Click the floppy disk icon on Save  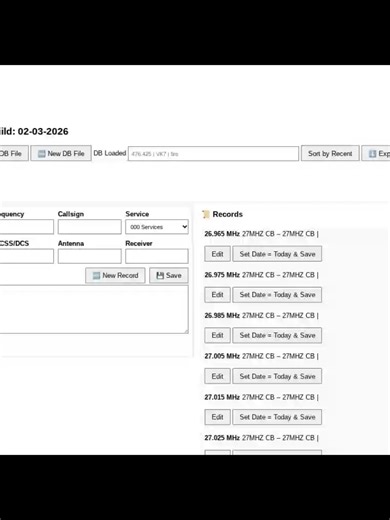point(160,275)
